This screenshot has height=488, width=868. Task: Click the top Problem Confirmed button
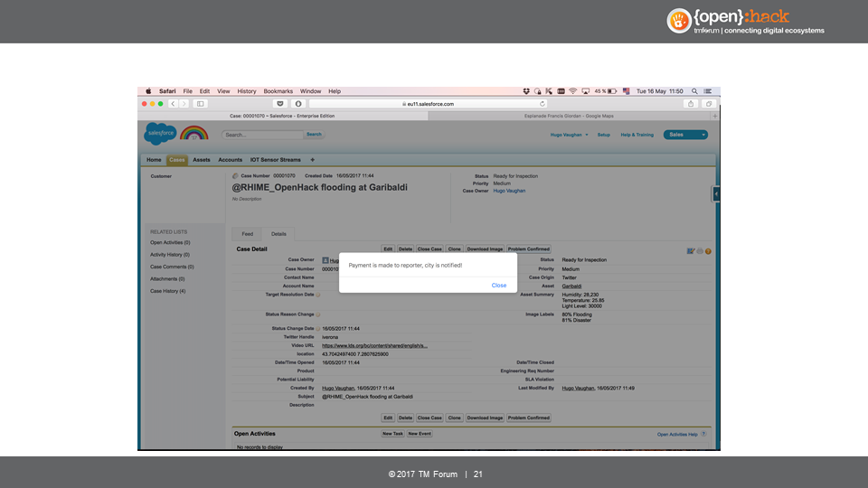[529, 249]
